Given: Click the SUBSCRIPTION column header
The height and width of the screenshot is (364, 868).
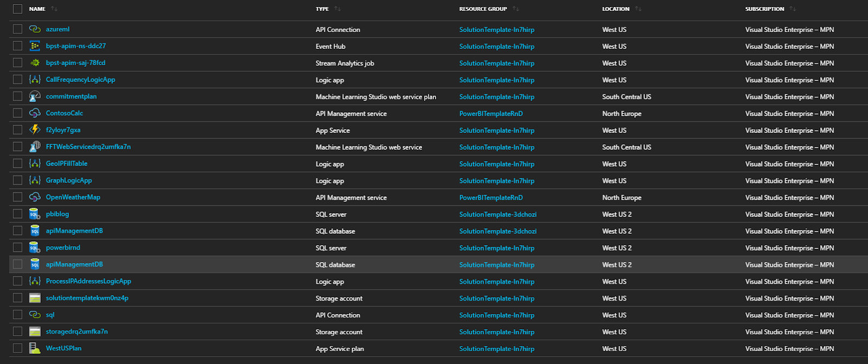Looking at the screenshot, I should [764, 9].
